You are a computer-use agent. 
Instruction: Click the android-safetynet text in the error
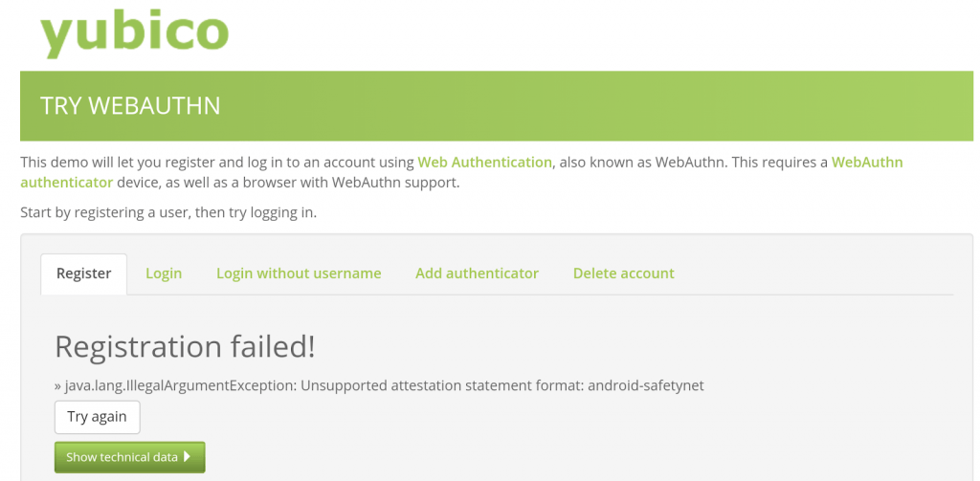[646, 386]
